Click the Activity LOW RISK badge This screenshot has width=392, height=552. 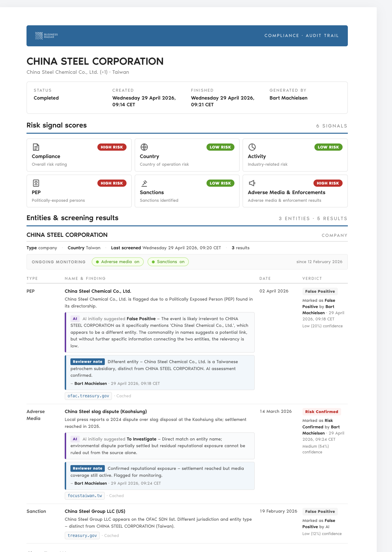pyautogui.click(x=328, y=147)
